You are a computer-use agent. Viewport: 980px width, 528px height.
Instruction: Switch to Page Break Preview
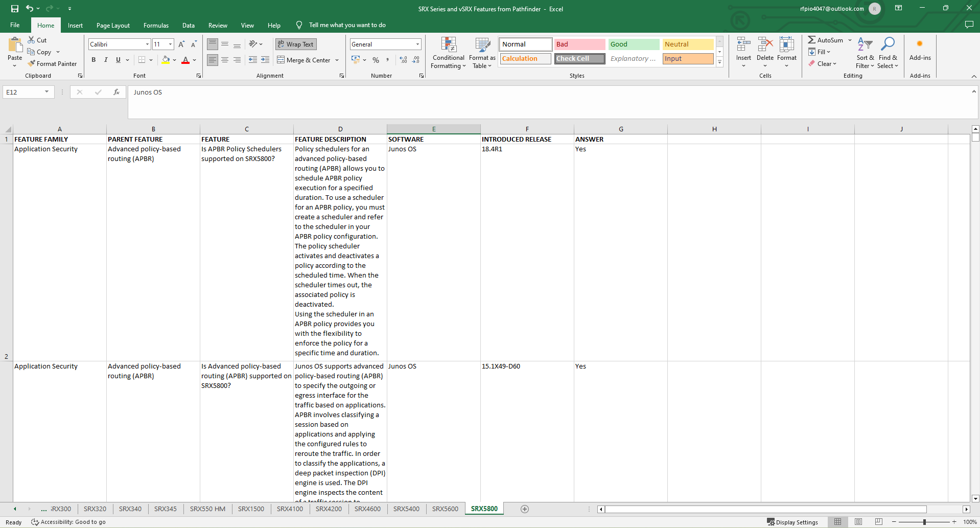click(879, 522)
